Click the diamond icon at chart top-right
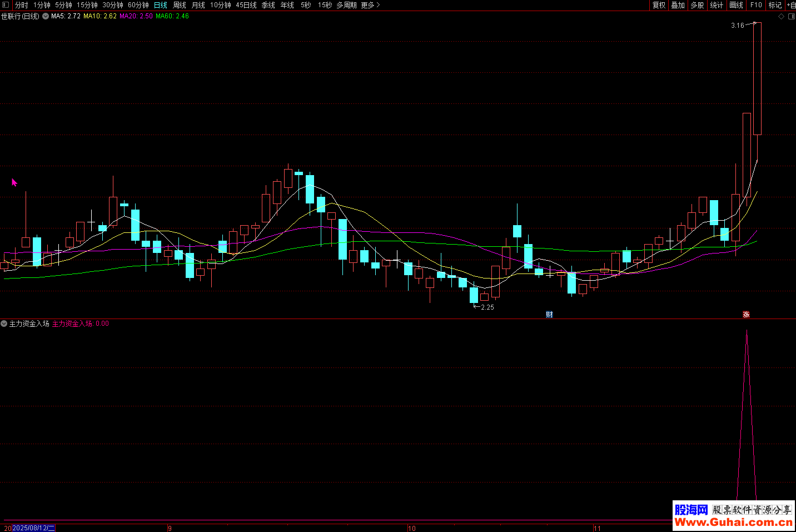The image size is (796, 532). (781, 17)
